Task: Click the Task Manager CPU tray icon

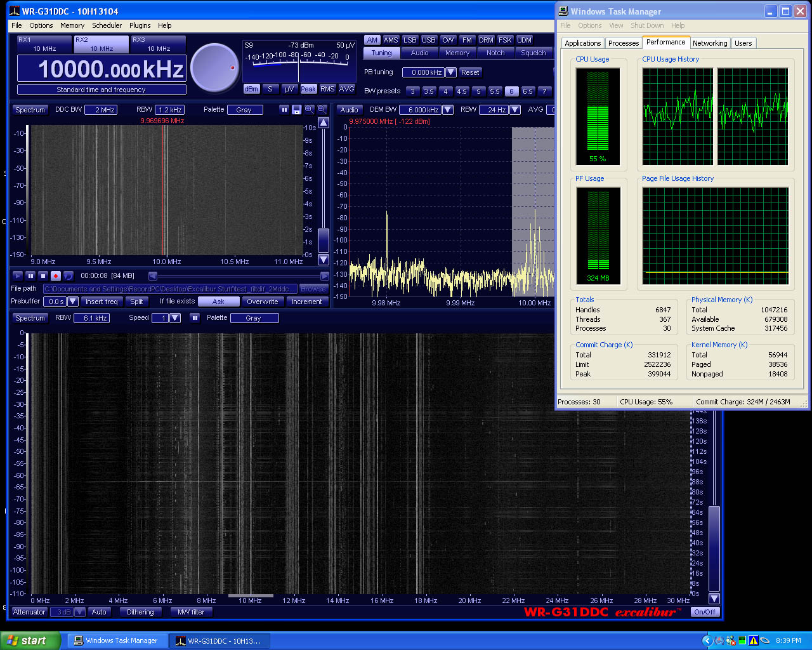Action: (742, 640)
